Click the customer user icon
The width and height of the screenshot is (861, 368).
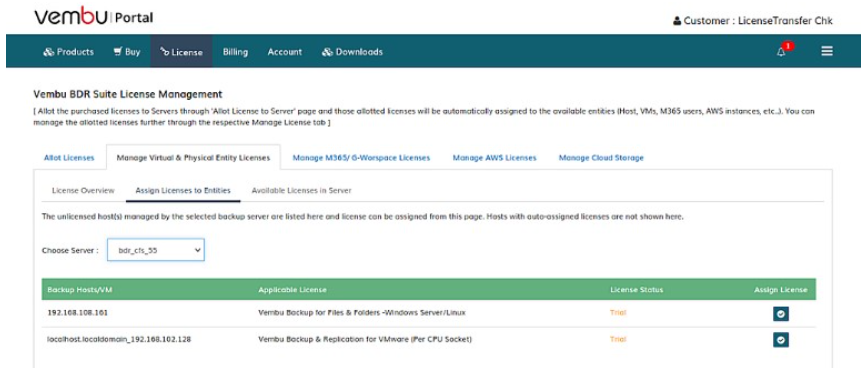pyautogui.click(x=677, y=21)
